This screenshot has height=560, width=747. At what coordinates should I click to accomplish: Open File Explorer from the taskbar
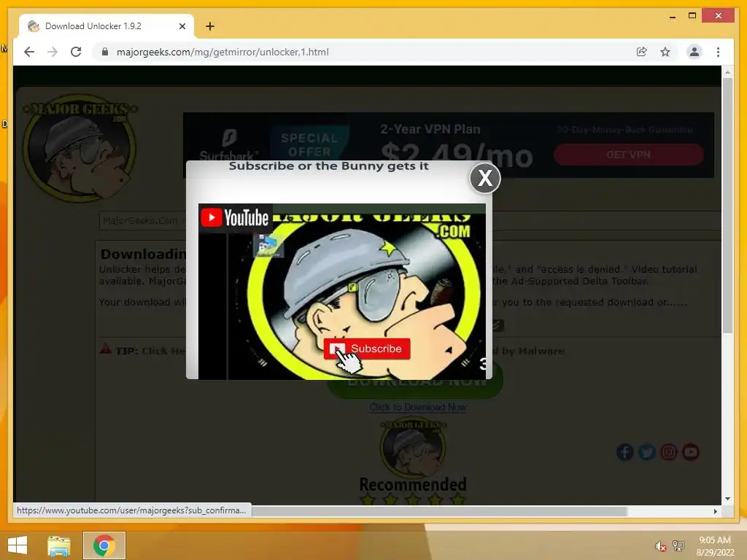point(58,545)
